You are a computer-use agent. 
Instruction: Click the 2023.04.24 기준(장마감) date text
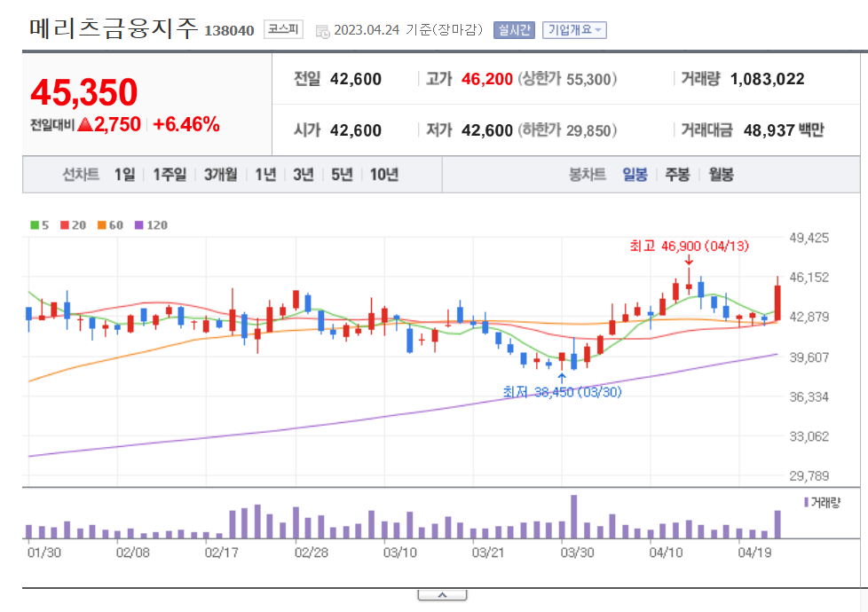(408, 30)
